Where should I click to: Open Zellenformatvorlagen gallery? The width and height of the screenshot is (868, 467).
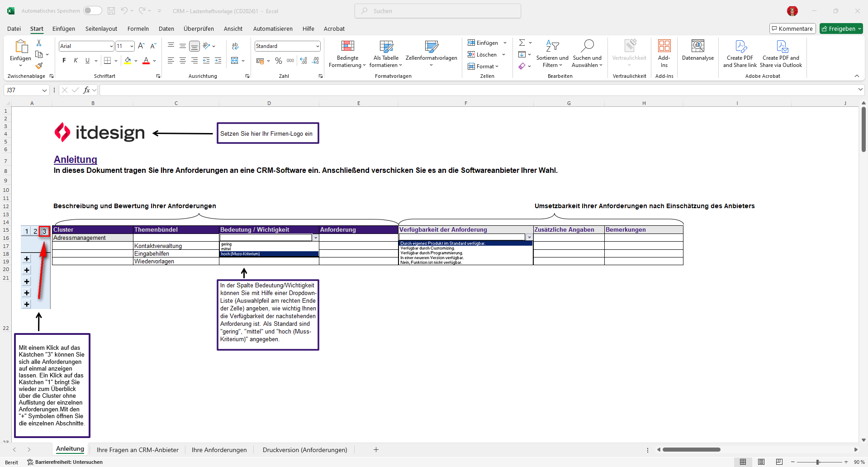point(431,54)
